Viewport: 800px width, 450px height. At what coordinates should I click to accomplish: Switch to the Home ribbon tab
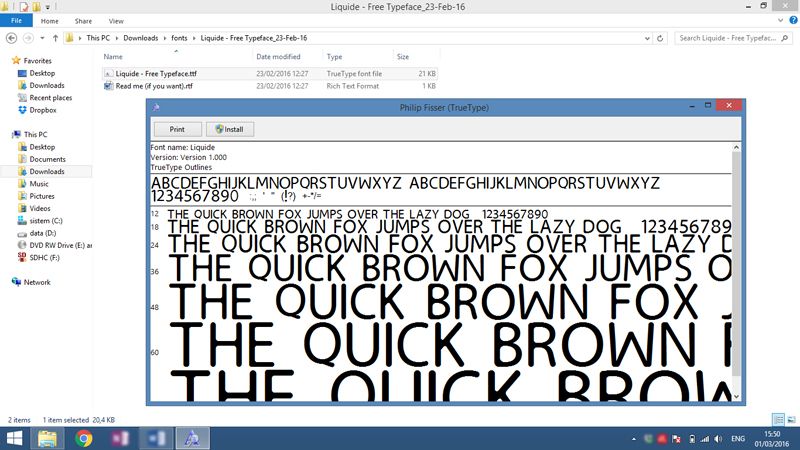pos(49,21)
